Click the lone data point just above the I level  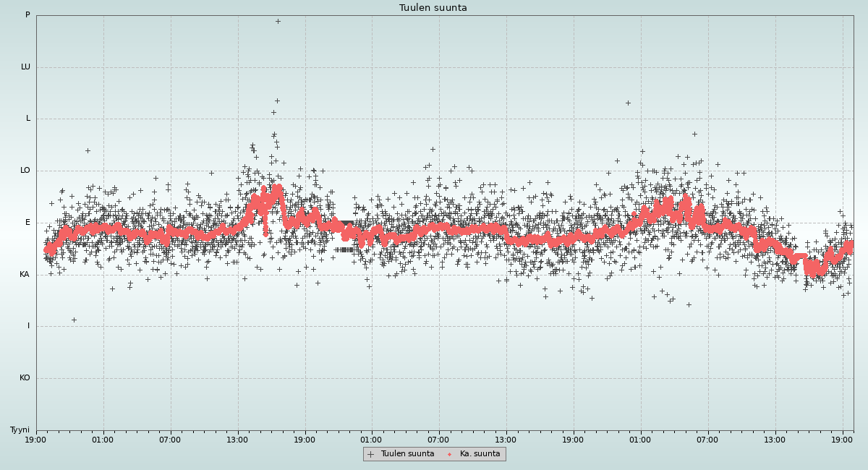[x=74, y=320]
